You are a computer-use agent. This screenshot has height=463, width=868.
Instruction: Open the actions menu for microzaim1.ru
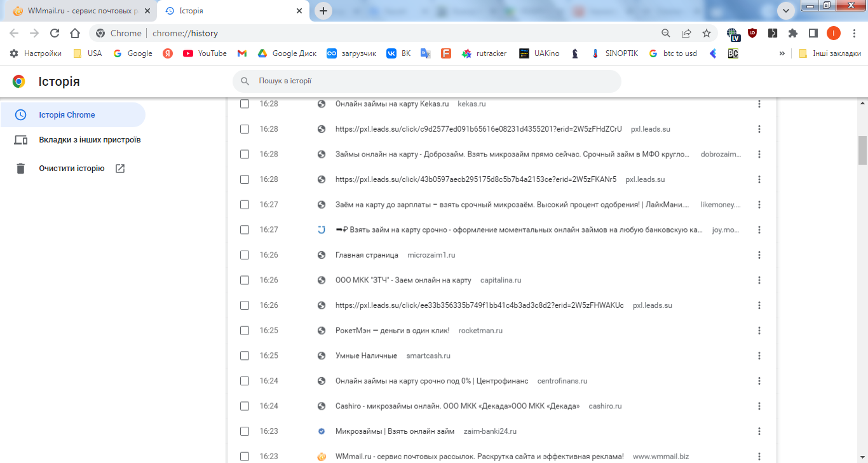click(x=759, y=255)
